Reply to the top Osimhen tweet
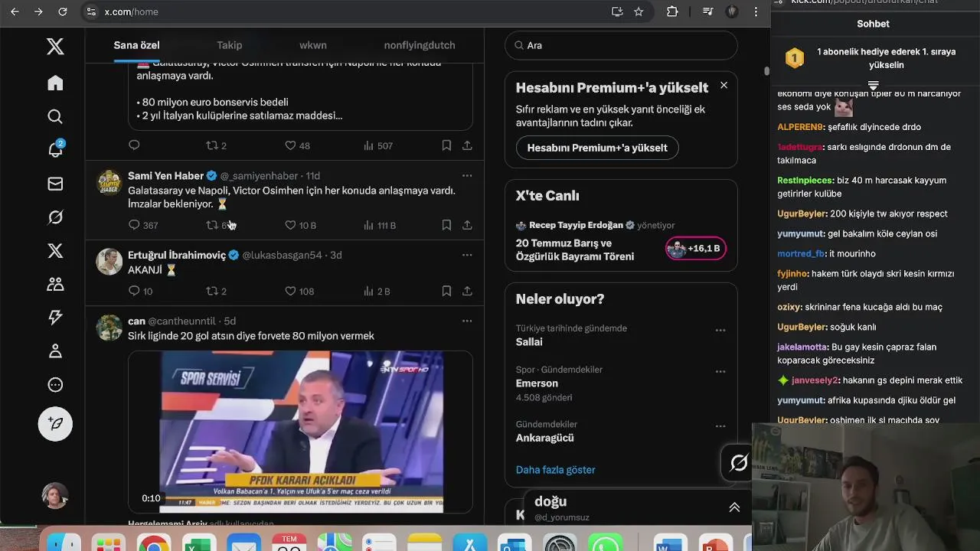Screen dimensions: 980x551 click(134, 145)
